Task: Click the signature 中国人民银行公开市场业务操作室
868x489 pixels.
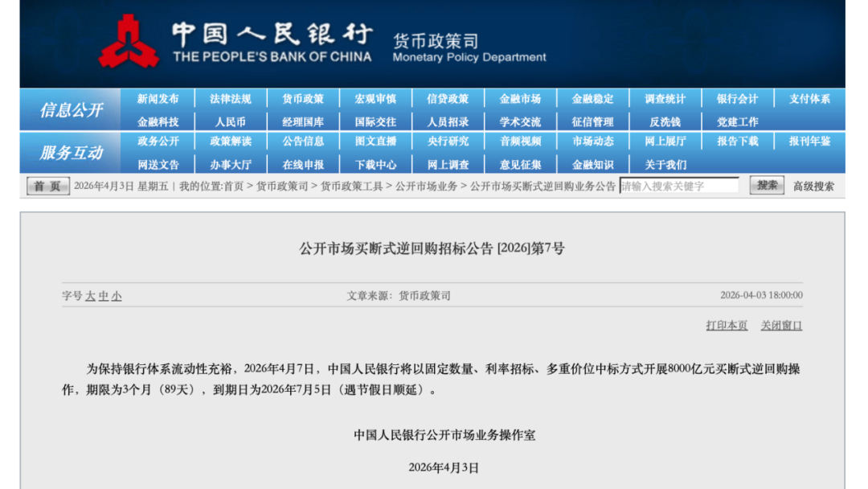Action: (444, 435)
